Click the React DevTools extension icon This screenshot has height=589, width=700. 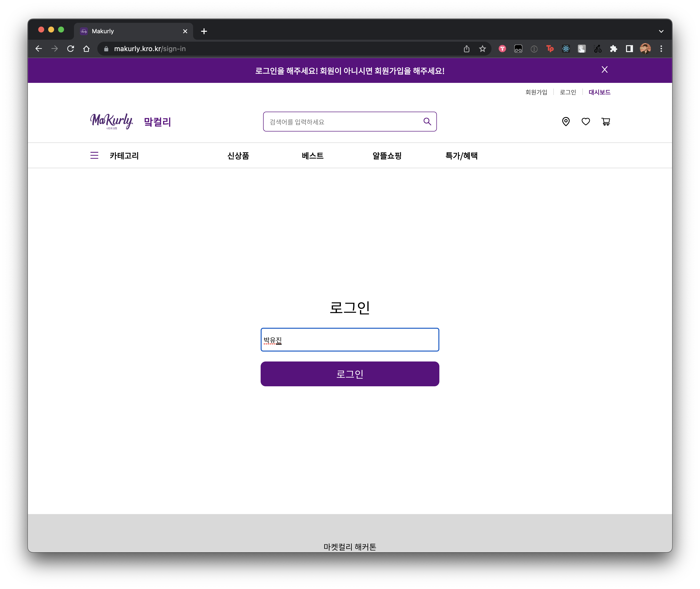(x=566, y=49)
